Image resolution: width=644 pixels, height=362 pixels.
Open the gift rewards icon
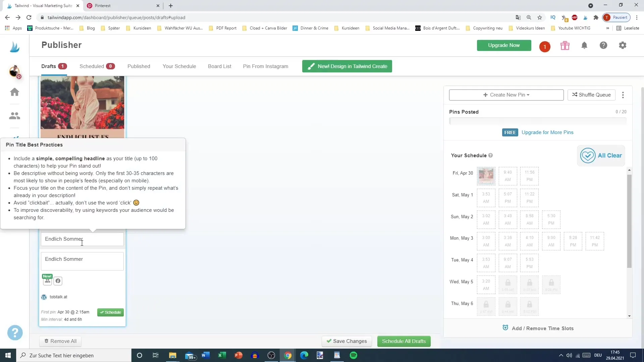[565, 46]
